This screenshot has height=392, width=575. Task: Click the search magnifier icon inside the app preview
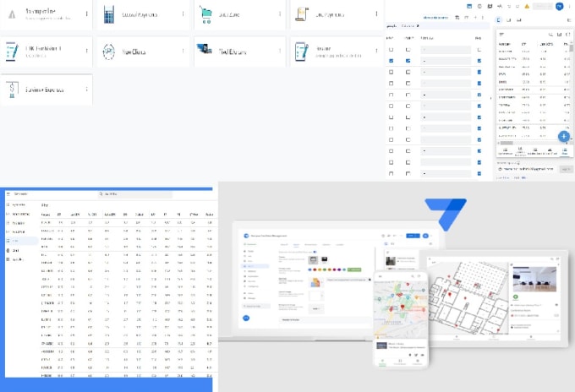pyautogui.click(x=550, y=35)
